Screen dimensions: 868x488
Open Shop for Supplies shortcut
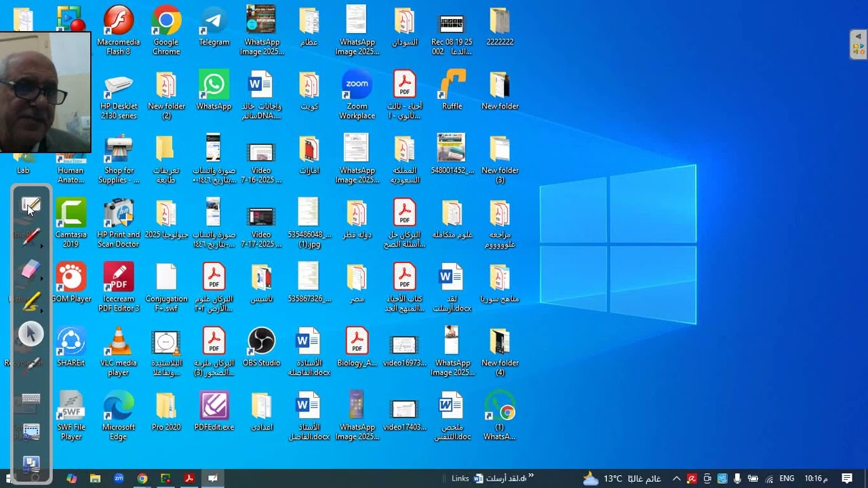119,159
